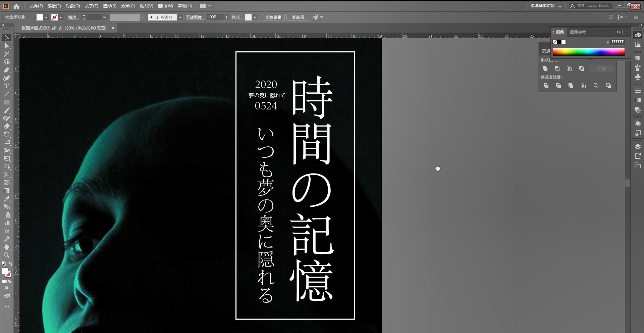
Task: Choose the Paintbrush tool
Action: 7,110
